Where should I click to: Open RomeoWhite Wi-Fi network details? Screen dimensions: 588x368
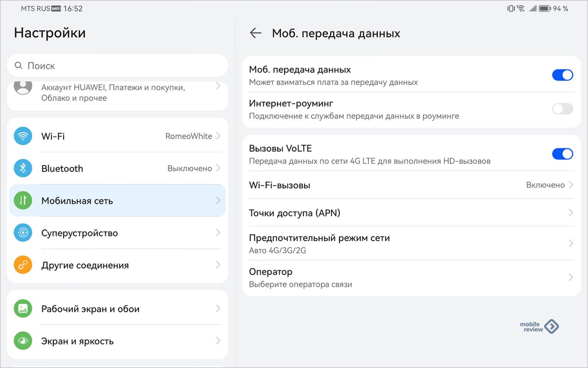189,136
